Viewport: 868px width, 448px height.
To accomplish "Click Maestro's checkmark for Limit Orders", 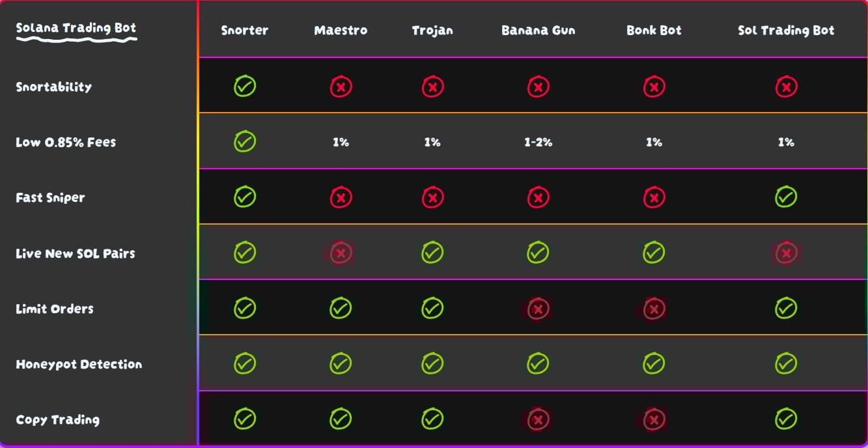I will (x=341, y=308).
